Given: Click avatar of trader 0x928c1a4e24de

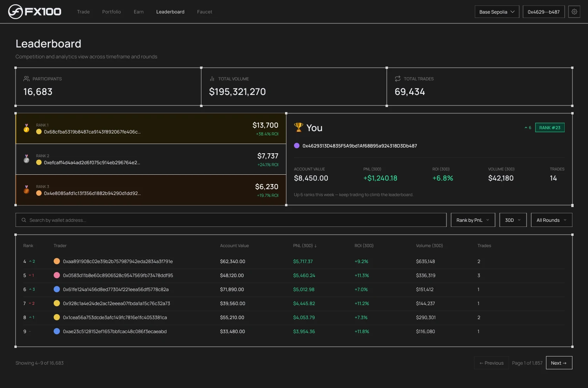Looking at the screenshot, I should pos(57,303).
